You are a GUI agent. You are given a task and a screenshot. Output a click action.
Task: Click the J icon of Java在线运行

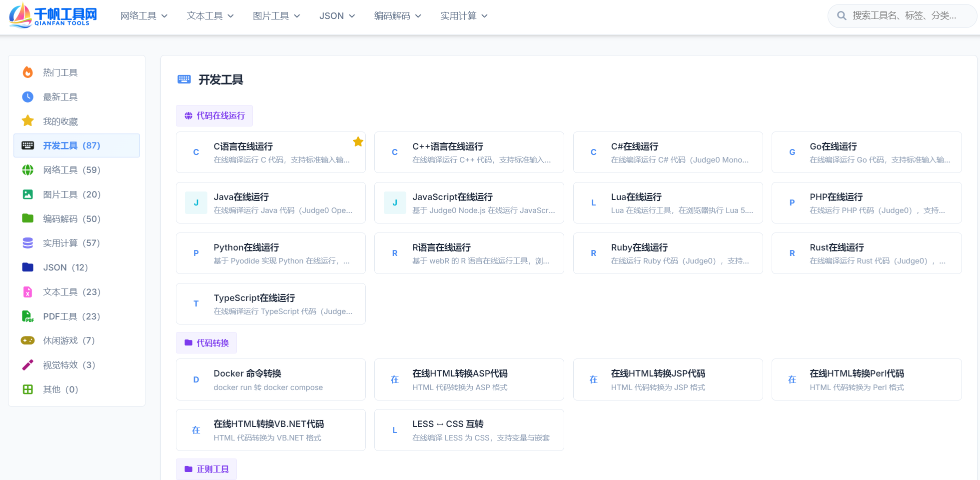tap(196, 202)
